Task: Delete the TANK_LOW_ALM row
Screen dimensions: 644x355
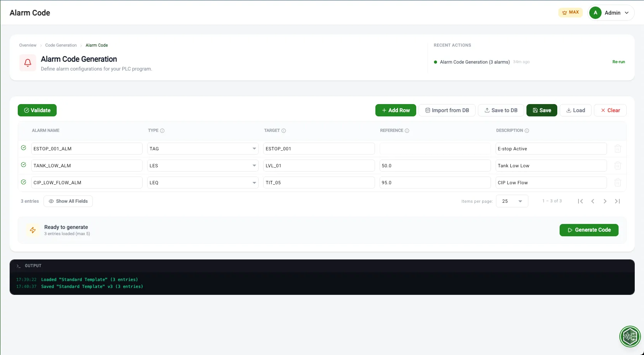Action: pyautogui.click(x=617, y=166)
